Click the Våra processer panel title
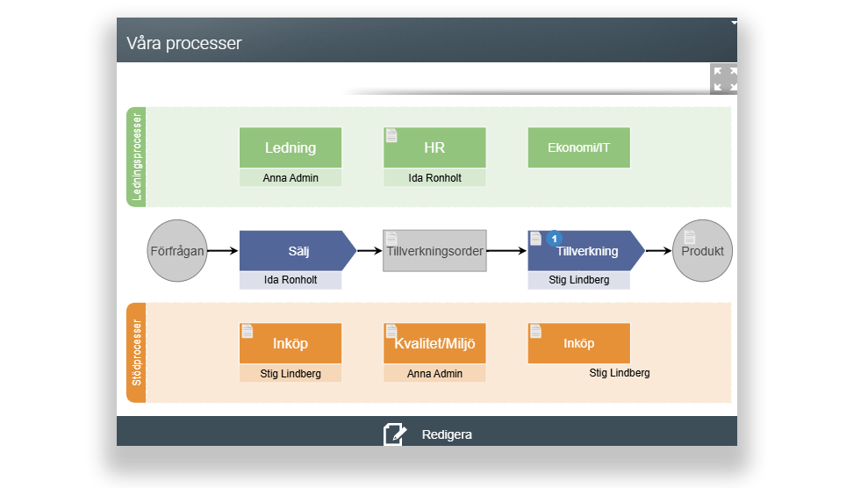 pyautogui.click(x=183, y=43)
